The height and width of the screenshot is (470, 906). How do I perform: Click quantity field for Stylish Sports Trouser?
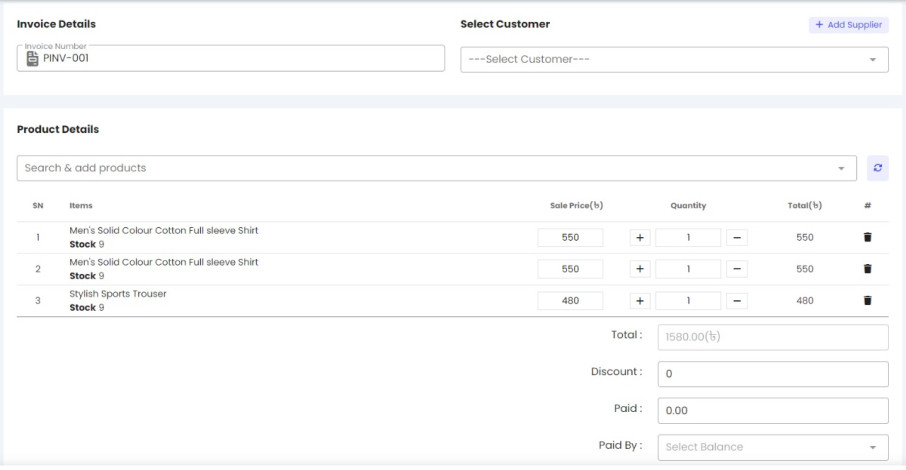pyautogui.click(x=688, y=301)
